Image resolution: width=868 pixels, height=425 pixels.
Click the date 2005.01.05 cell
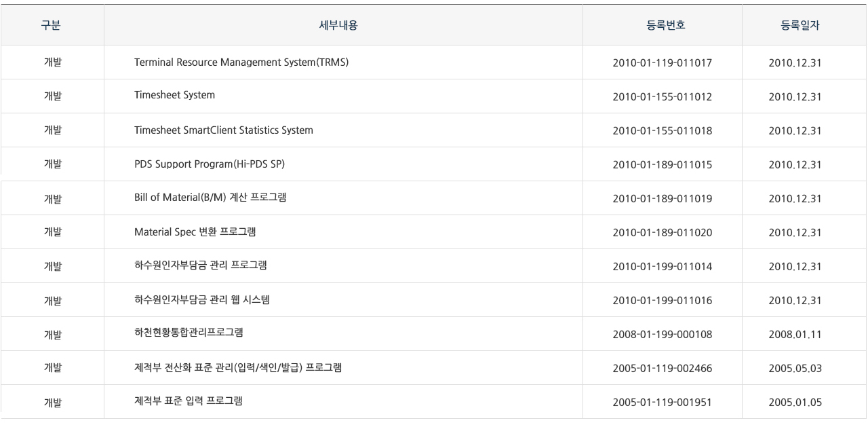tap(795, 402)
